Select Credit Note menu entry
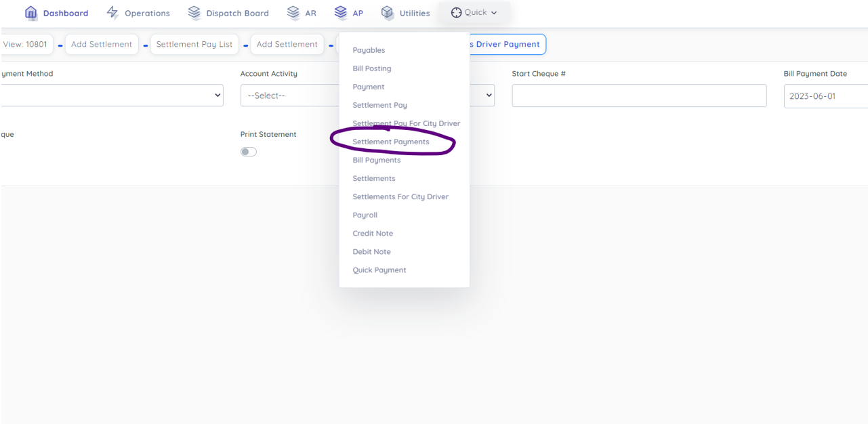Viewport: 868px width, 424px height. pos(373,233)
